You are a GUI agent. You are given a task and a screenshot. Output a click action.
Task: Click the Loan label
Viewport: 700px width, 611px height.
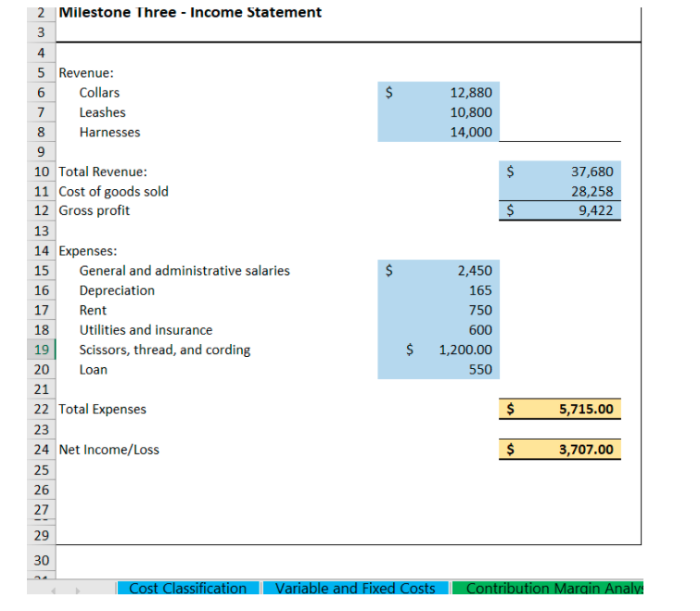click(x=94, y=370)
